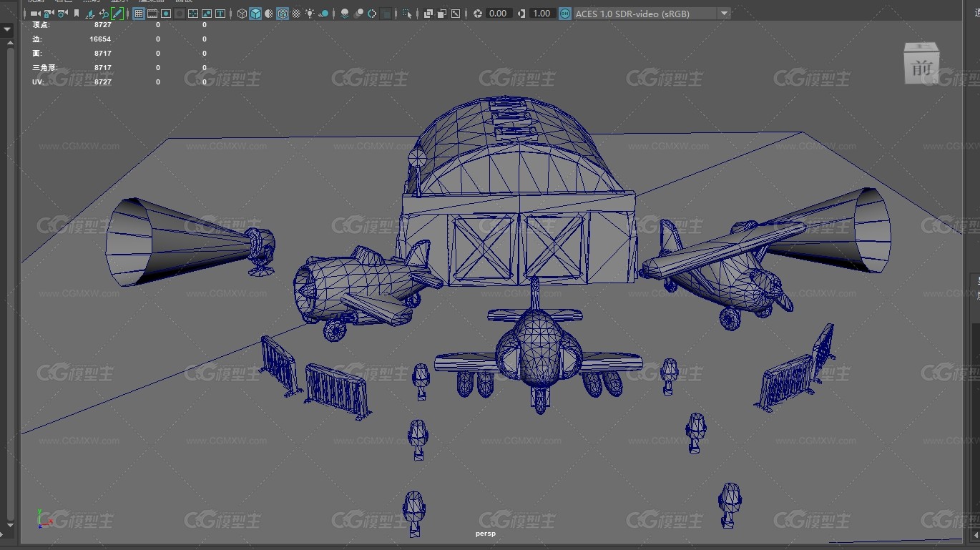This screenshot has width=980, height=550.
Task: Click the Isolate Select icon
Action: tap(406, 14)
